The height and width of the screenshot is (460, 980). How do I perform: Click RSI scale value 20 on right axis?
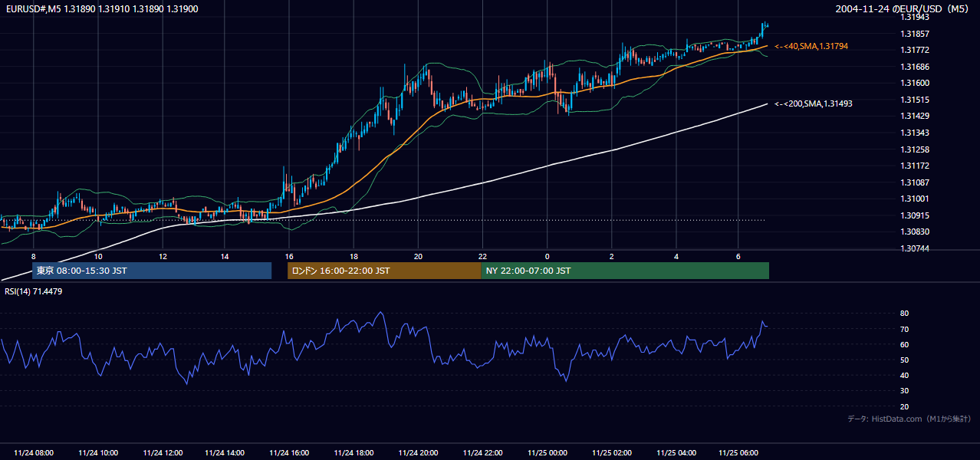pyautogui.click(x=905, y=406)
